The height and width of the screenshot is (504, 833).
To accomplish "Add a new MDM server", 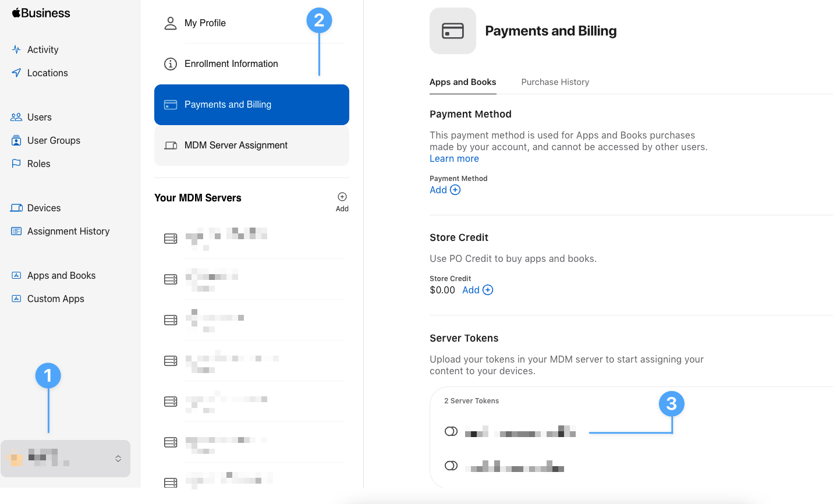I will click(342, 202).
